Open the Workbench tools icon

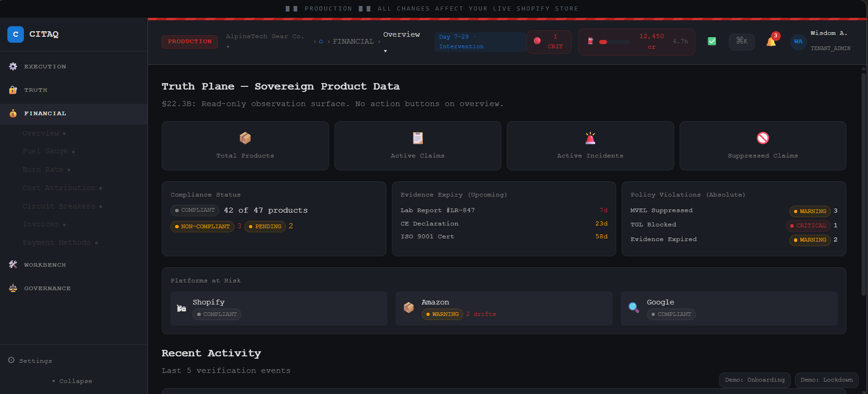point(13,265)
